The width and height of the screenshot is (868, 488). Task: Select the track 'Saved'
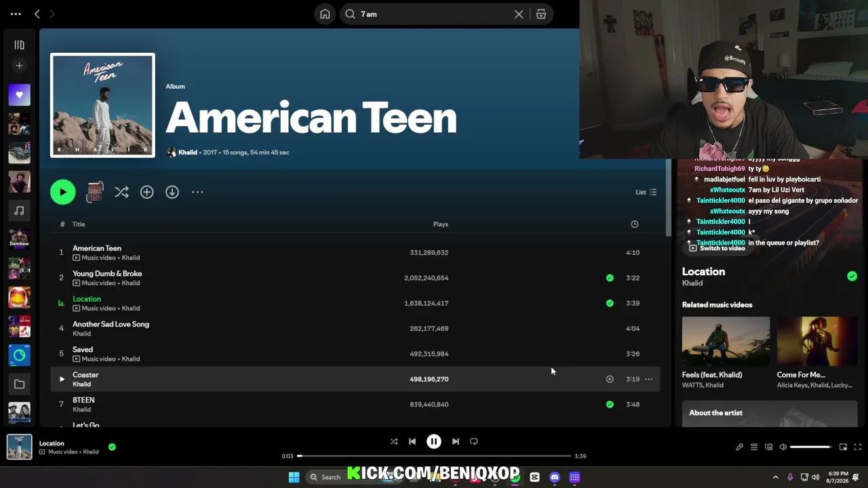(356, 354)
